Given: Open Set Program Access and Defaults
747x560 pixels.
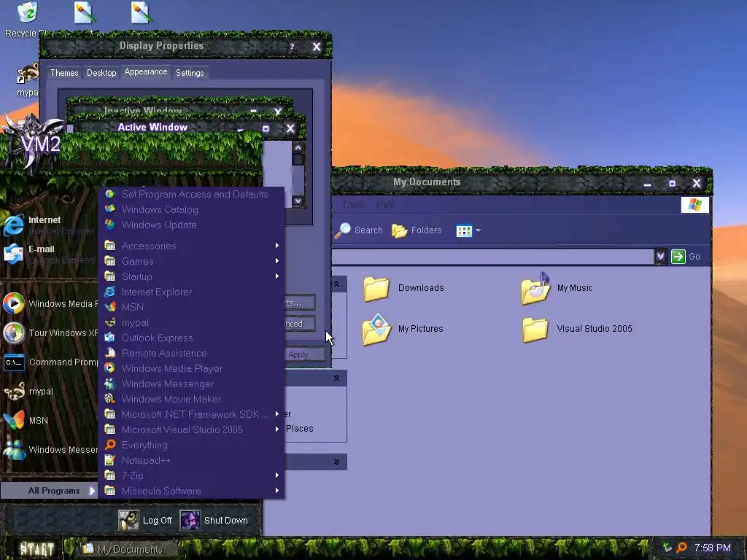Looking at the screenshot, I should [x=191, y=194].
